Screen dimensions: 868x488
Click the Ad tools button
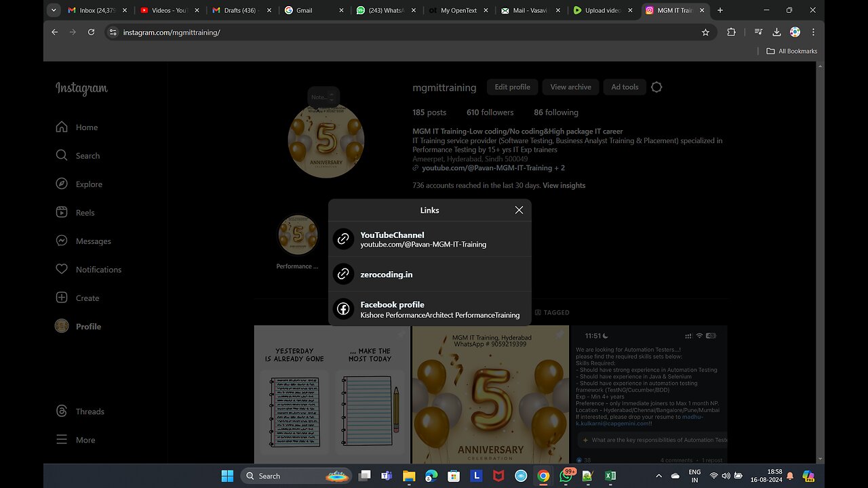click(x=625, y=87)
